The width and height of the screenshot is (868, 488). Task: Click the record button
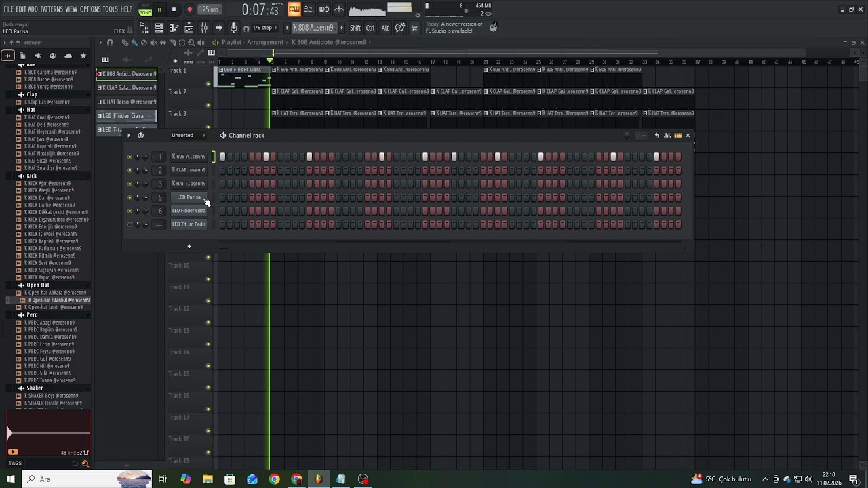point(189,9)
